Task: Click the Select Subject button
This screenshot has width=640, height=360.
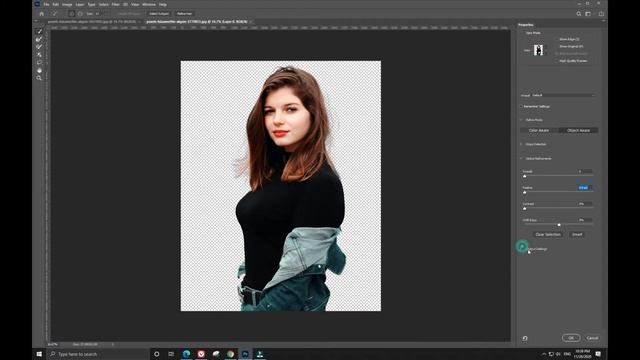Action: click(x=159, y=13)
